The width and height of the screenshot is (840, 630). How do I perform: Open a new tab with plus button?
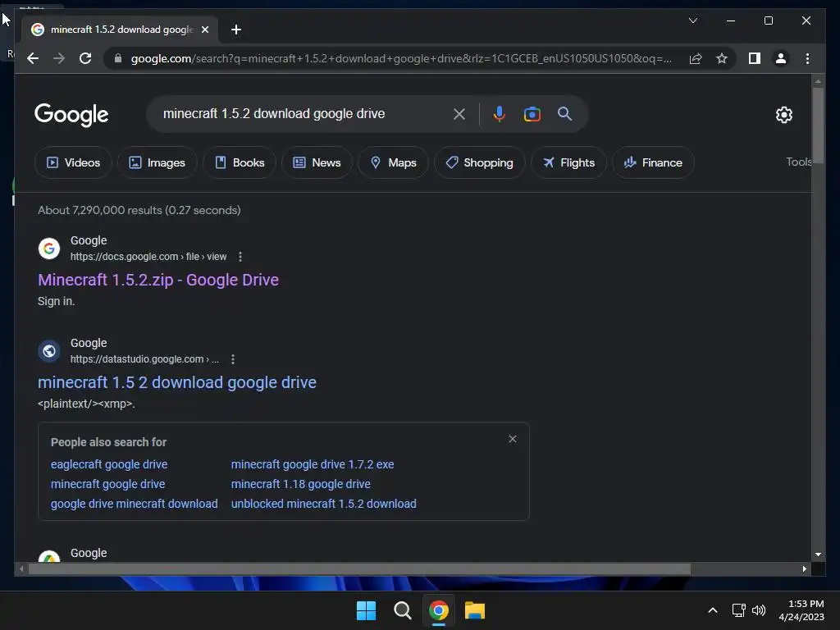236,30
